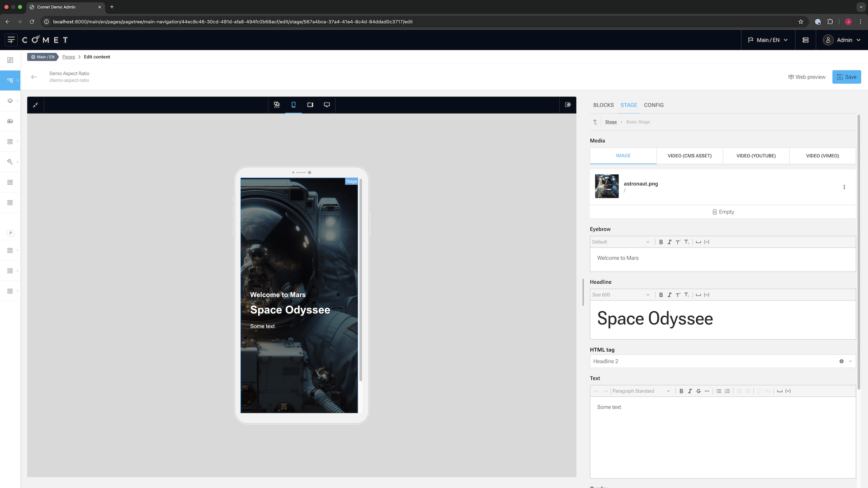Open the Pages breadcrumb link
The image size is (868, 488).
(x=69, y=57)
